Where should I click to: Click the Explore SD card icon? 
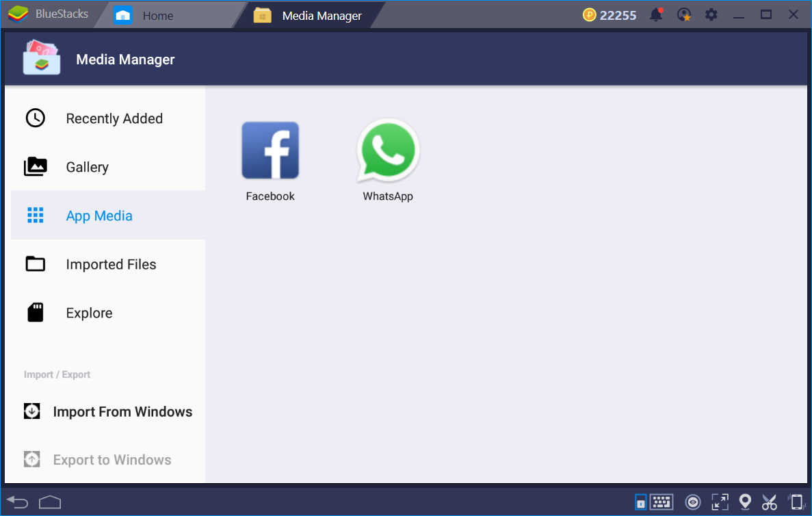pyautogui.click(x=35, y=312)
